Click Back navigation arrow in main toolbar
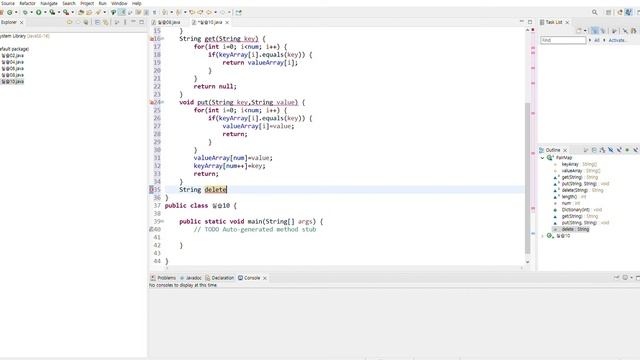The height and width of the screenshot is (360, 640). point(209,12)
